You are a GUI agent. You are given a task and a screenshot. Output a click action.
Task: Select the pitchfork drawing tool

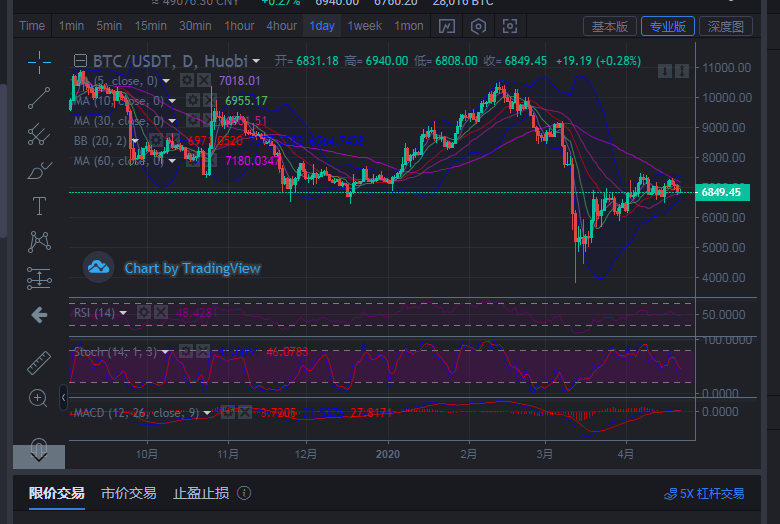[39, 134]
